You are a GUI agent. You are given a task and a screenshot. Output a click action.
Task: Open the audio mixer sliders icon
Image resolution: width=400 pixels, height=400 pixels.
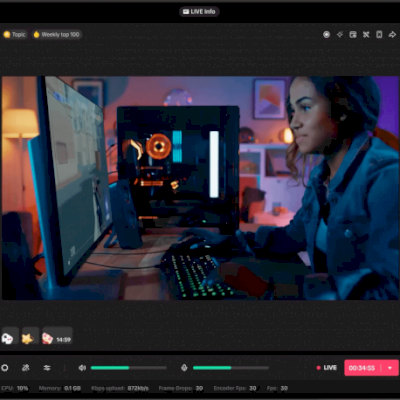point(47,368)
